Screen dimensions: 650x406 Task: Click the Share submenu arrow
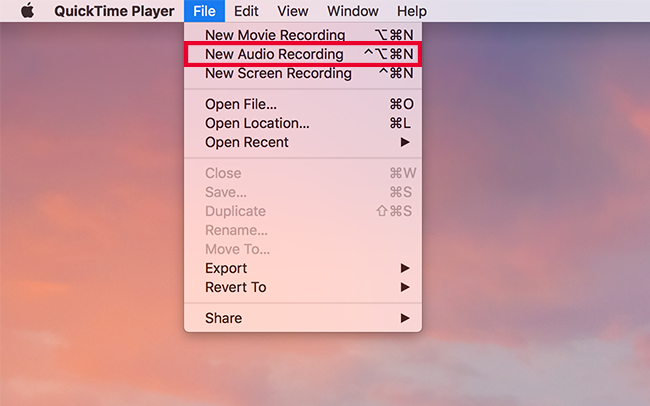pyautogui.click(x=405, y=318)
